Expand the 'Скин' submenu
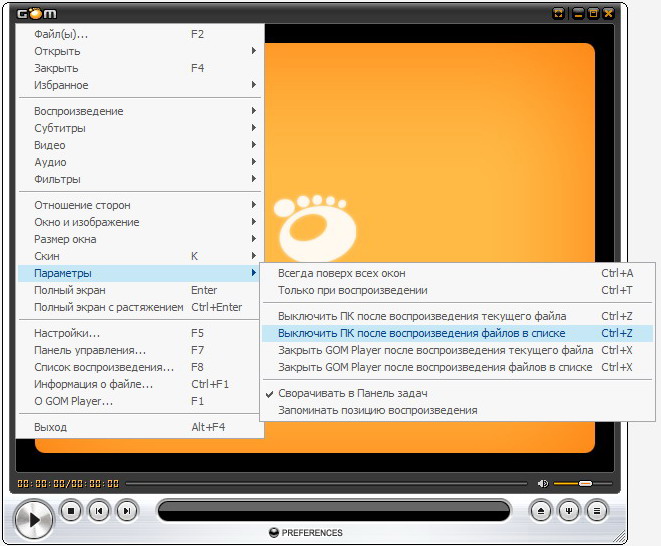This screenshot has width=661, height=546. click(139, 256)
